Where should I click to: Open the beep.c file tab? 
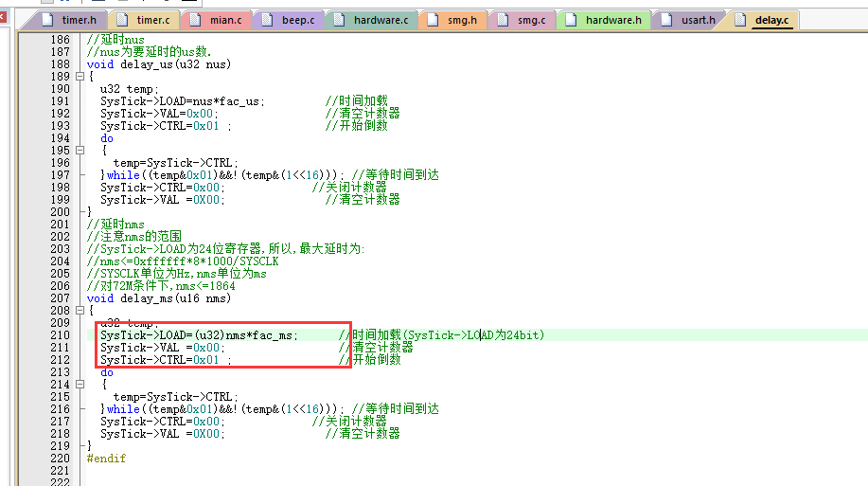(290, 20)
